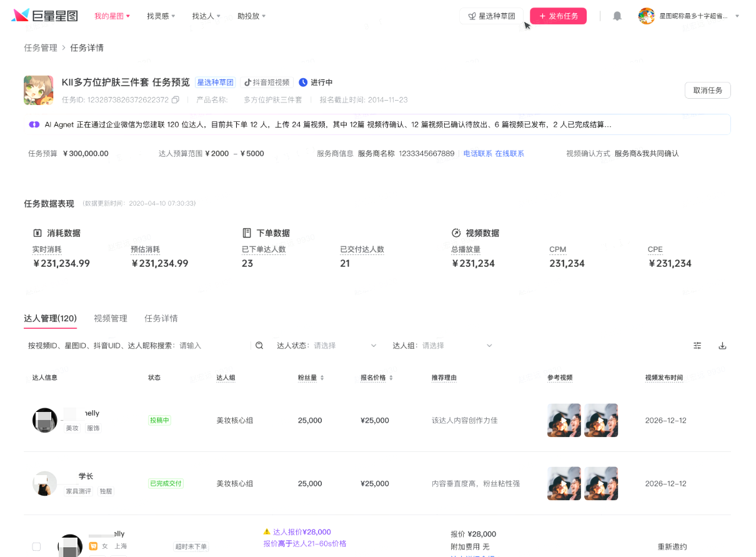This screenshot has height=557, width=756.
Task: Download the talent list via download icon
Action: click(x=722, y=345)
